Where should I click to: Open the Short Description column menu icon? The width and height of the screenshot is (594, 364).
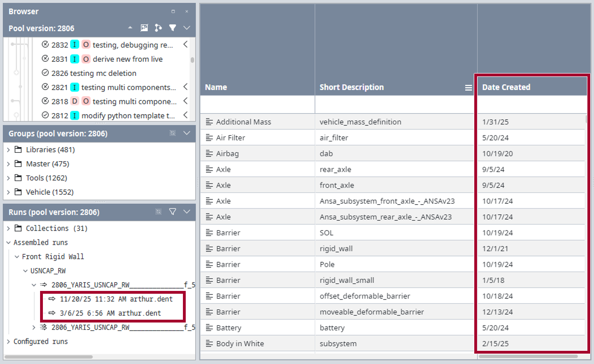click(x=468, y=88)
